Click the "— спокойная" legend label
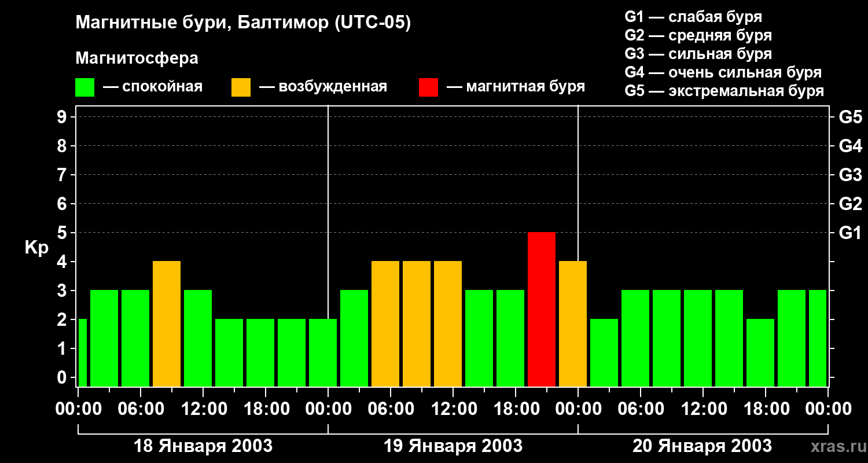Image resolution: width=868 pixels, height=463 pixels. (153, 87)
